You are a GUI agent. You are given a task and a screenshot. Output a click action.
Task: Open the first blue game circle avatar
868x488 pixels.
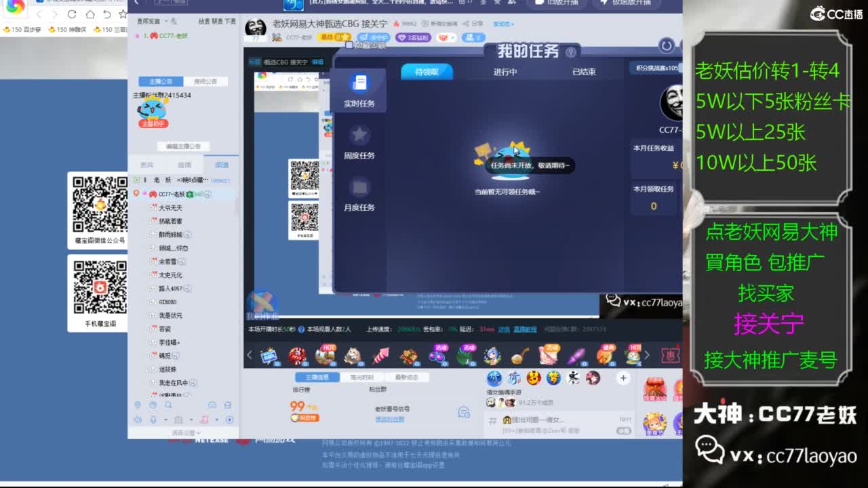494,378
